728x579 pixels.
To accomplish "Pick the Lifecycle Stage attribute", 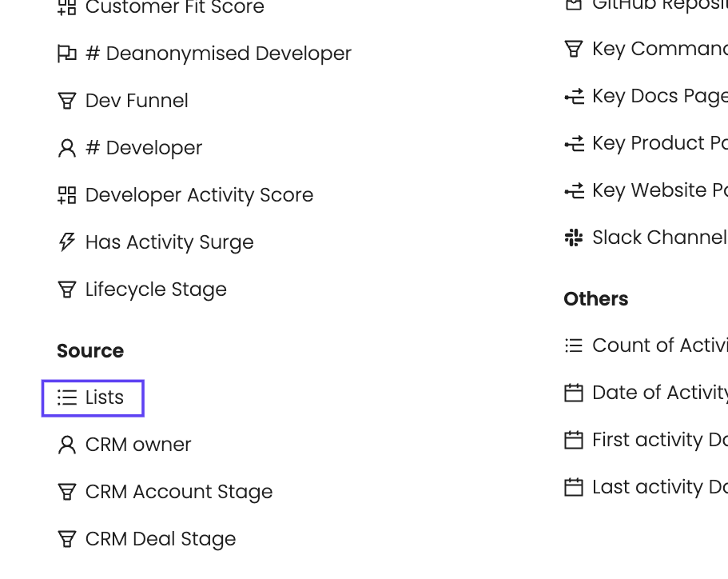I will point(156,289).
